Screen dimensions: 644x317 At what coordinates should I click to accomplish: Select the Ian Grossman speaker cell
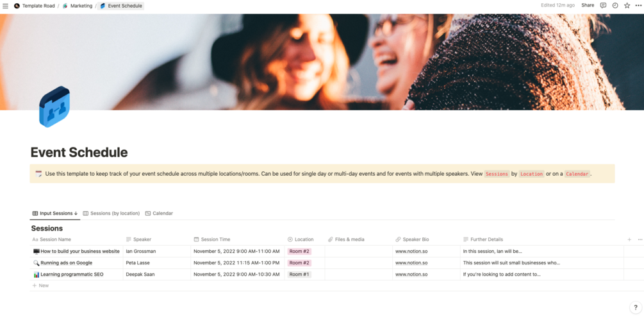click(x=157, y=251)
